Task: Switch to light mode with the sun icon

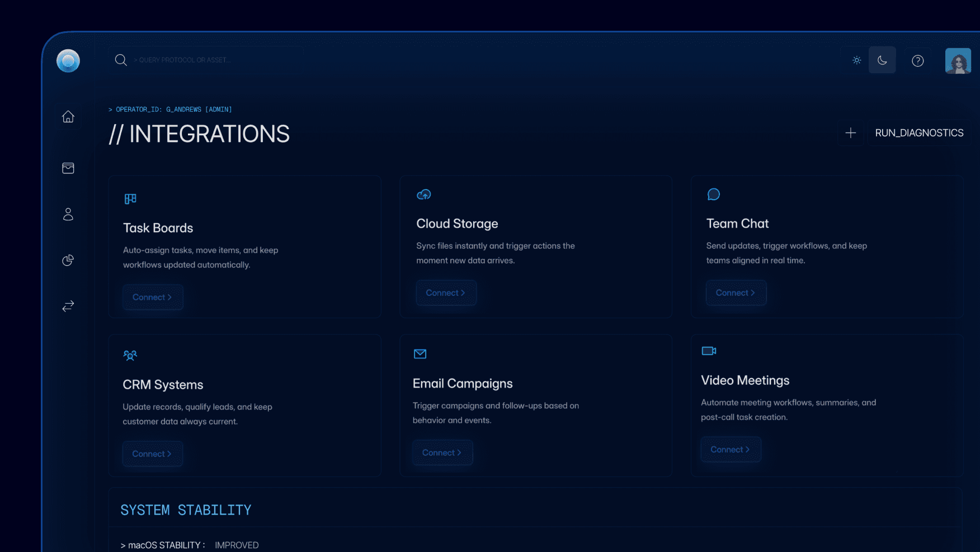Action: pyautogui.click(x=856, y=60)
